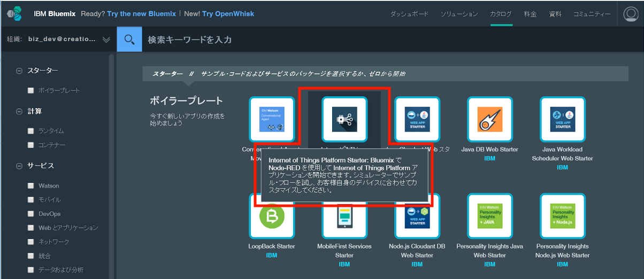Select the Internet of Things Platform Starter tile
Screen dimensions: 644x279
point(344,119)
